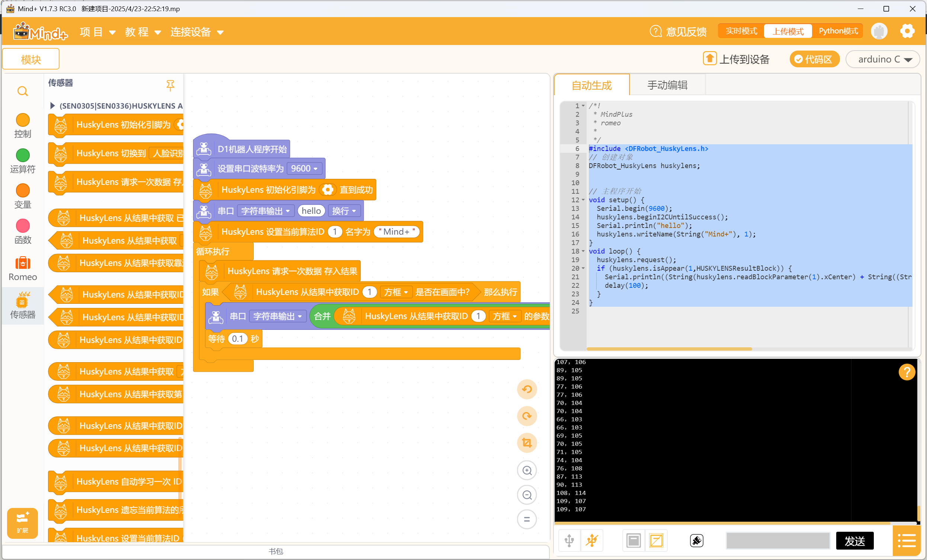Image resolution: width=927 pixels, height=560 pixels.
Task: Select the 控制 (Control) category
Action: [x=23, y=126]
